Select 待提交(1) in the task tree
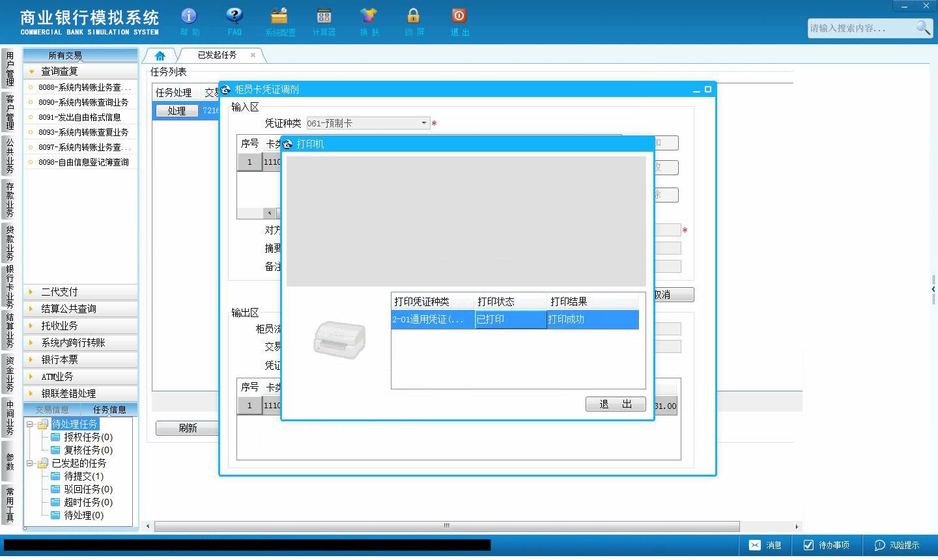Screen dimensions: 938x560 83,476
